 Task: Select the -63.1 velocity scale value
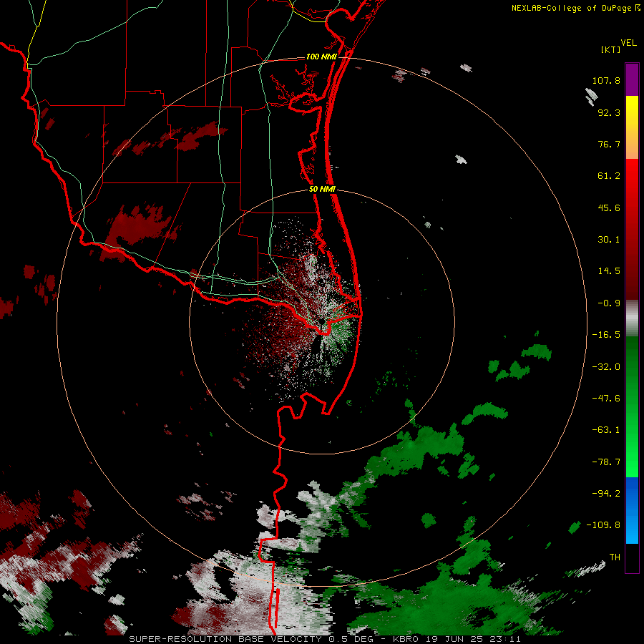click(606, 430)
